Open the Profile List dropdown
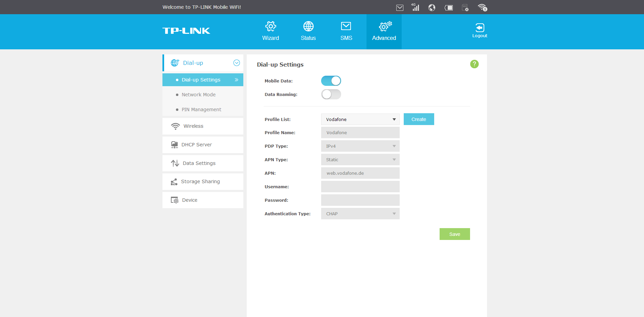The image size is (644, 317). (360, 119)
